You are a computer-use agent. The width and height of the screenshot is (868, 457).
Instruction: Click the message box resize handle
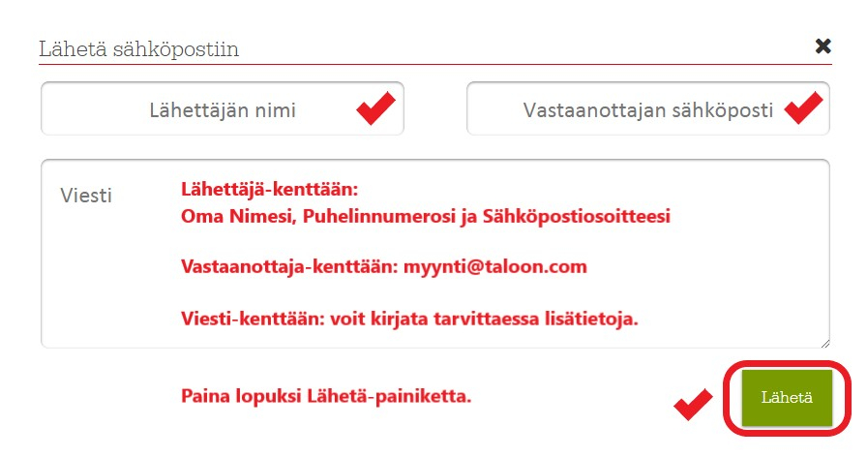pyautogui.click(x=823, y=341)
